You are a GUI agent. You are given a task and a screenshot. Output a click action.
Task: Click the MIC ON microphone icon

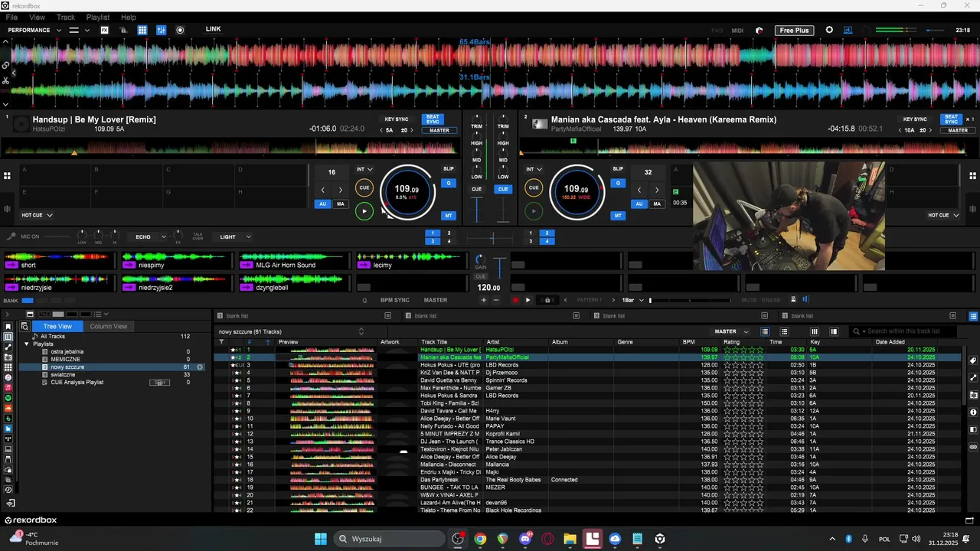point(11,236)
